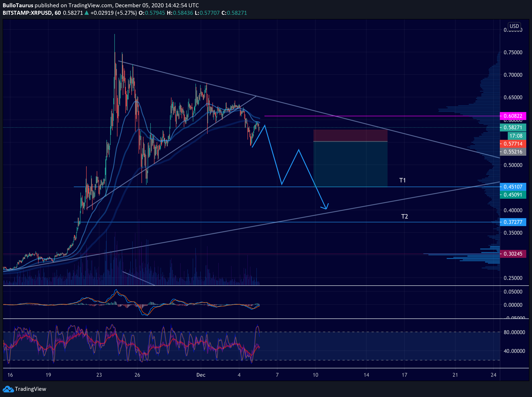Click the high price value 0.58436
This screenshot has height=397, width=532.
pos(183,13)
